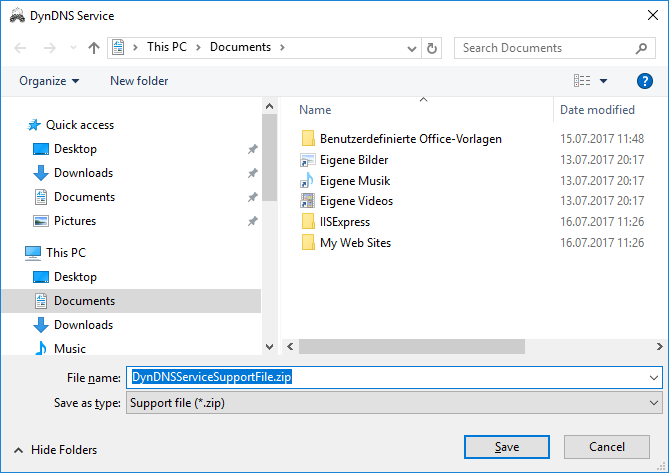Open Downloads under Quick access
The width and height of the screenshot is (669, 473).
83,173
